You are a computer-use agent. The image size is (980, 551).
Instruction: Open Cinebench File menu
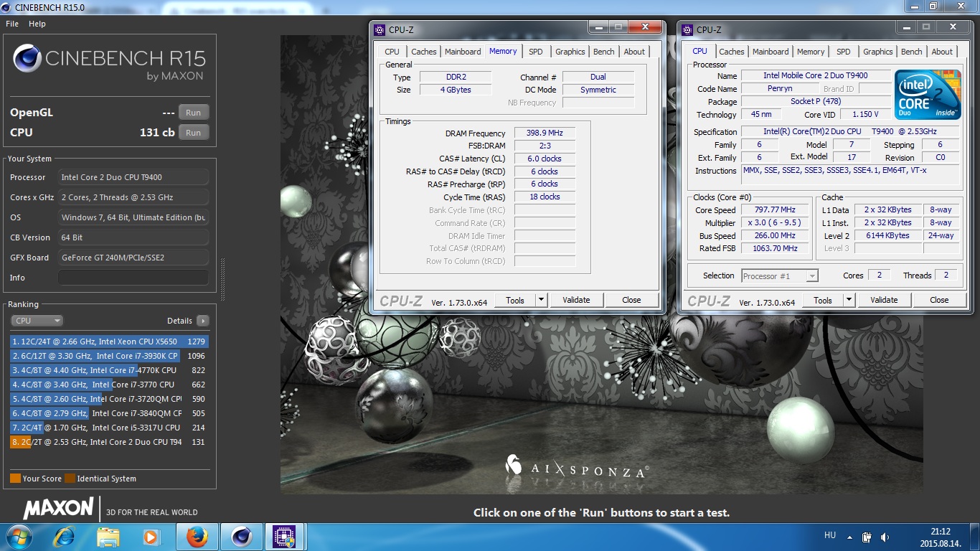point(12,24)
